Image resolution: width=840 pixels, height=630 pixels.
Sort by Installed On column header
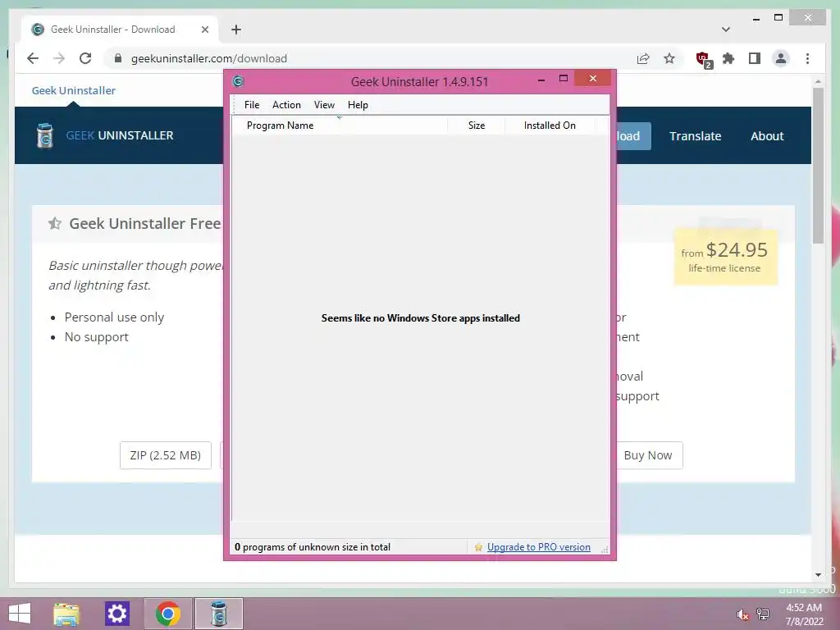[550, 126]
